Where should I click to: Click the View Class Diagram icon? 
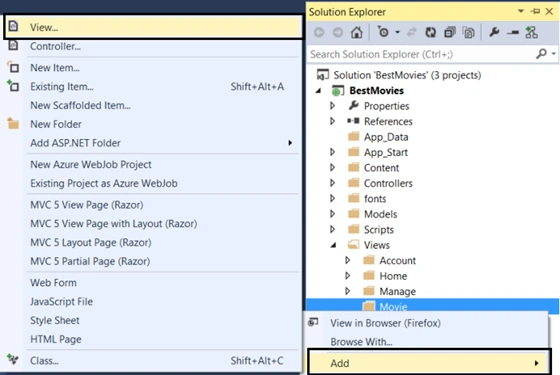(x=531, y=32)
